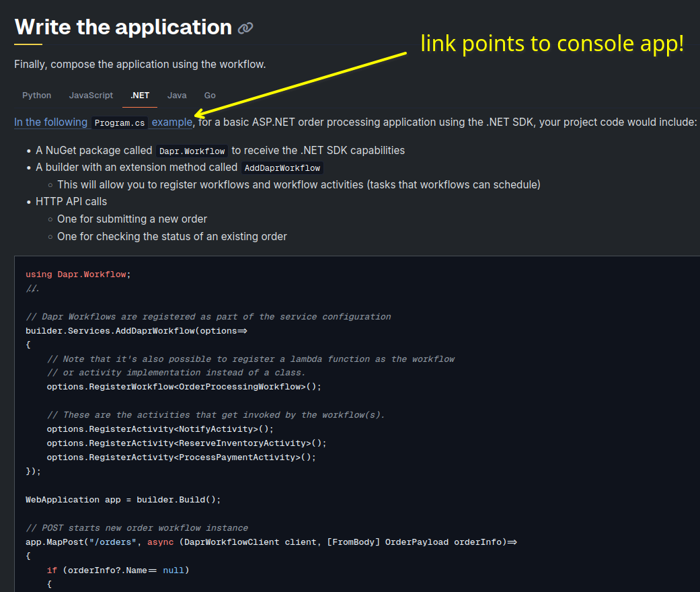Click 'One for submitting a new order'

(x=132, y=219)
